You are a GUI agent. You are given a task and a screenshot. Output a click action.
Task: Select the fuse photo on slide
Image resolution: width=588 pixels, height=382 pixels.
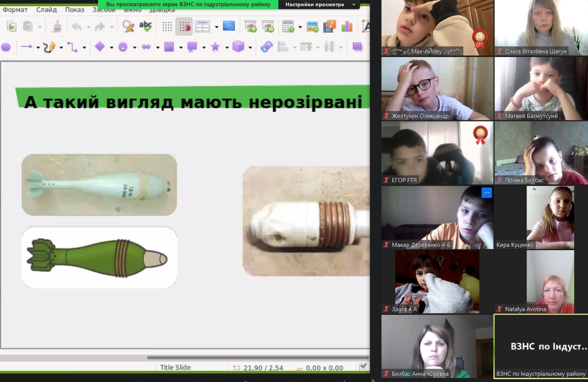coord(306,221)
